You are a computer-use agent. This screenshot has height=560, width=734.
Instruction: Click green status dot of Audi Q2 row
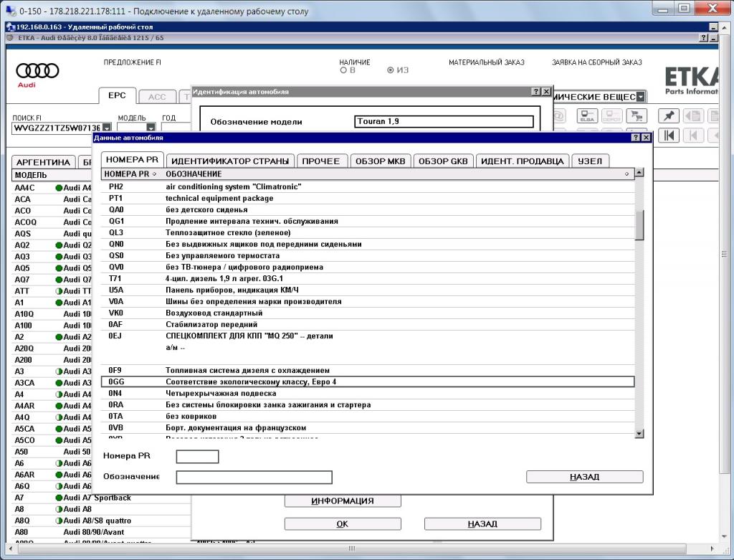tap(59, 245)
